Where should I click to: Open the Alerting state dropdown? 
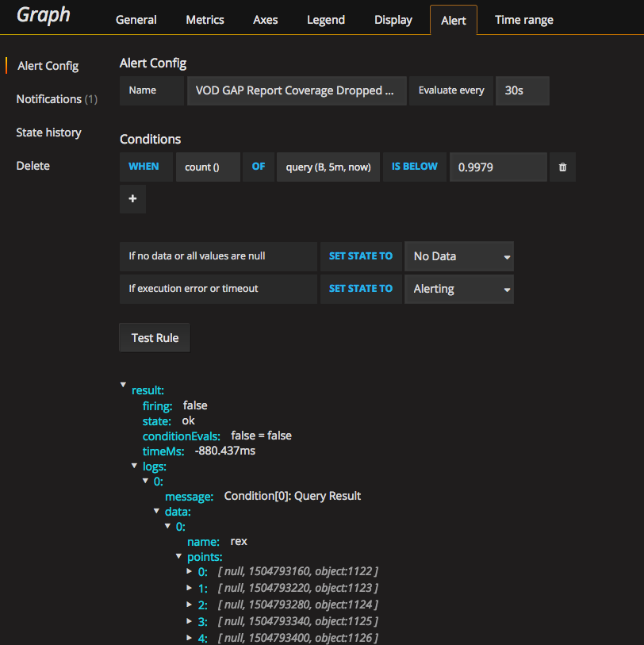click(459, 289)
